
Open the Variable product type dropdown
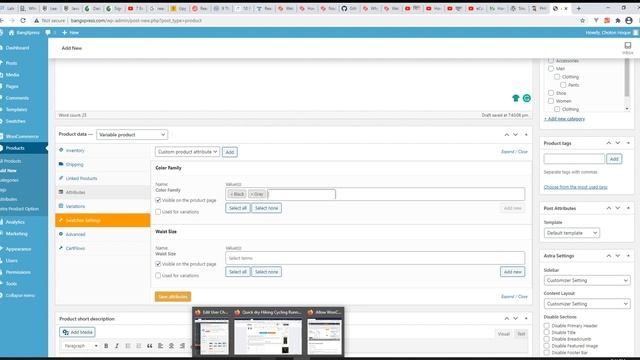point(132,135)
